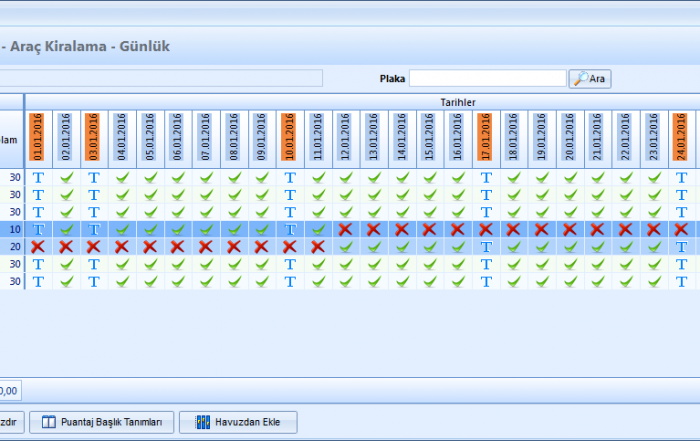Click the Ara search button
The height and width of the screenshot is (441, 700).
(589, 79)
